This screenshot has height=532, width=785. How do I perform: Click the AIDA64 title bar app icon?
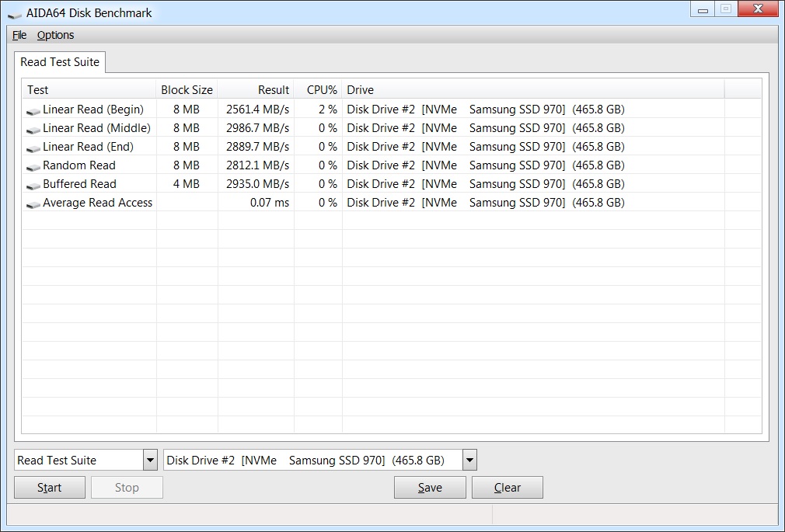tap(15, 13)
